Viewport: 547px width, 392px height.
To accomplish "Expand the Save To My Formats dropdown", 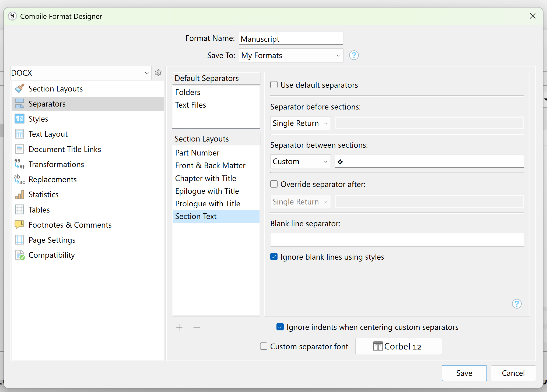I will pyautogui.click(x=291, y=55).
